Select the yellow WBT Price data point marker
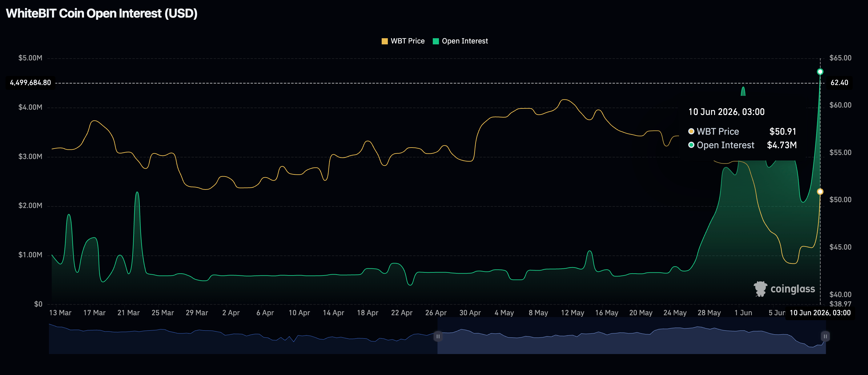The width and height of the screenshot is (868, 375). pyautogui.click(x=820, y=192)
